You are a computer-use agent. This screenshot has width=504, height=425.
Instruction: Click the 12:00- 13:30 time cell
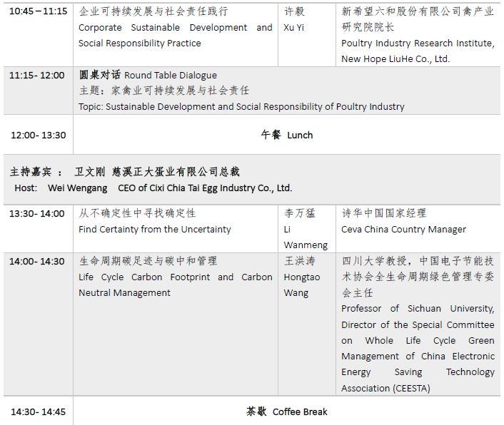point(39,135)
